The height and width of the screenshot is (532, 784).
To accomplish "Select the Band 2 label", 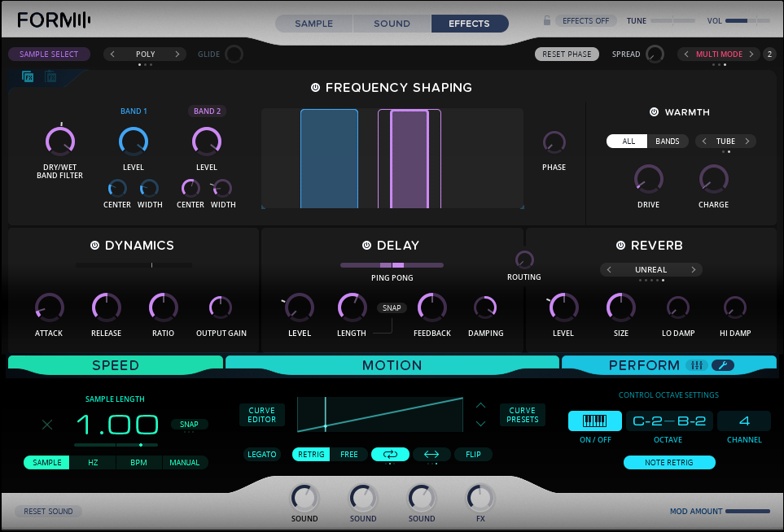I will (207, 111).
